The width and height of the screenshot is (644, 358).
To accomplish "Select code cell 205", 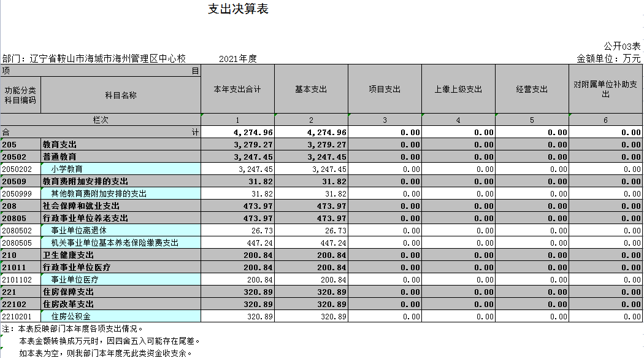I will pos(20,144).
